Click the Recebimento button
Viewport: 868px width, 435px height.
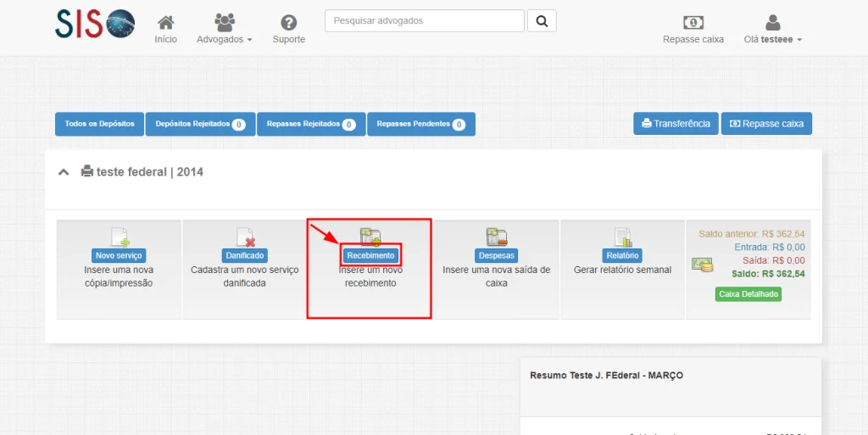371,256
